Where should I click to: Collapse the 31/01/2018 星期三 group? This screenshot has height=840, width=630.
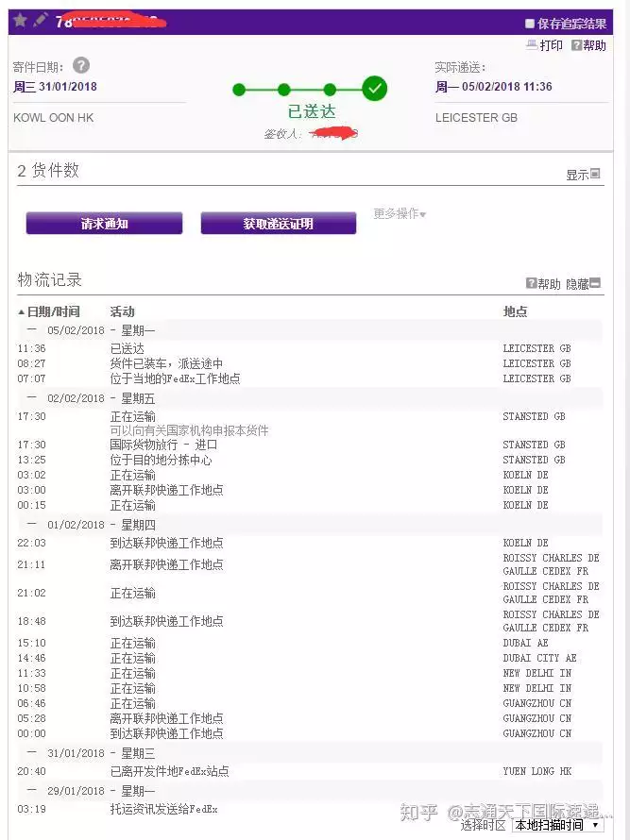[x=32, y=752]
